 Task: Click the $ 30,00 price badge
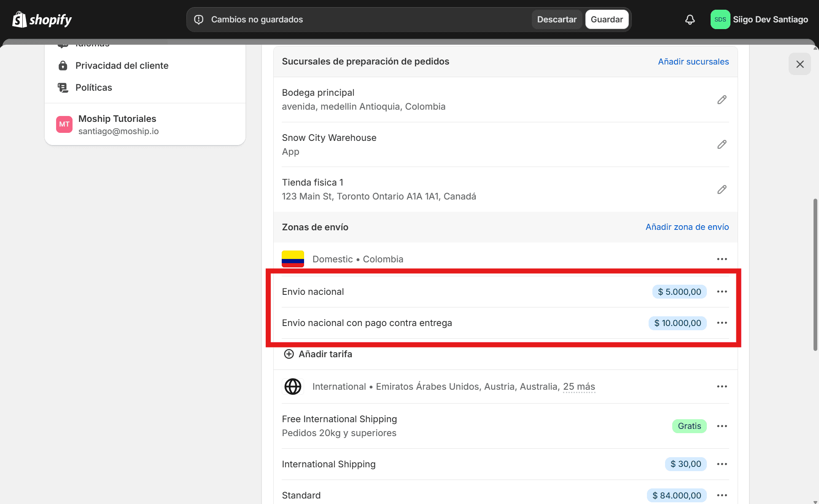(686, 464)
